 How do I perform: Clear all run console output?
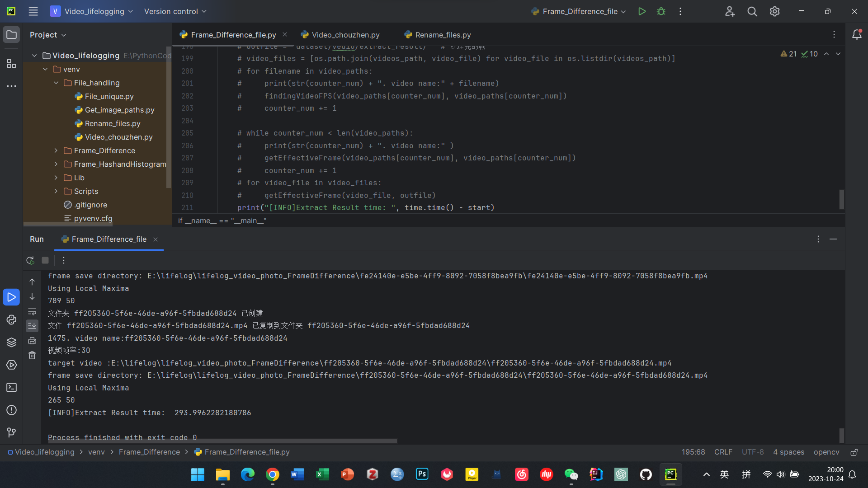pos(32,355)
